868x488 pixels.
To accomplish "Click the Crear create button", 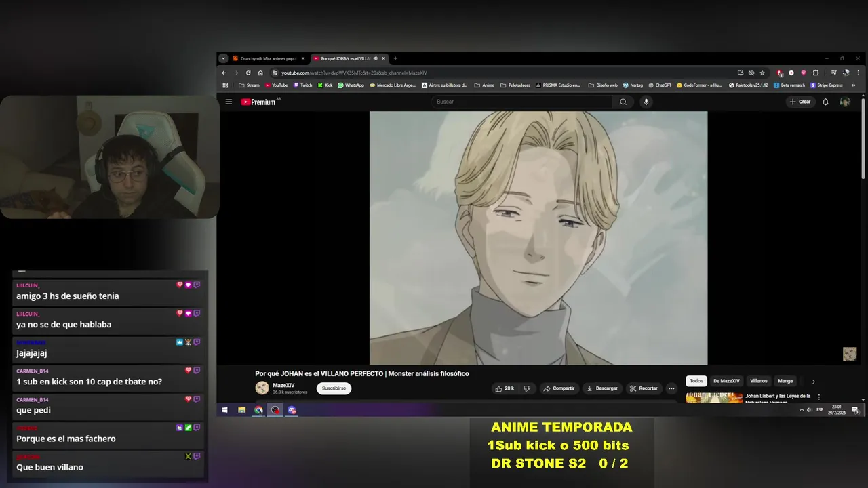I will [x=800, y=102].
